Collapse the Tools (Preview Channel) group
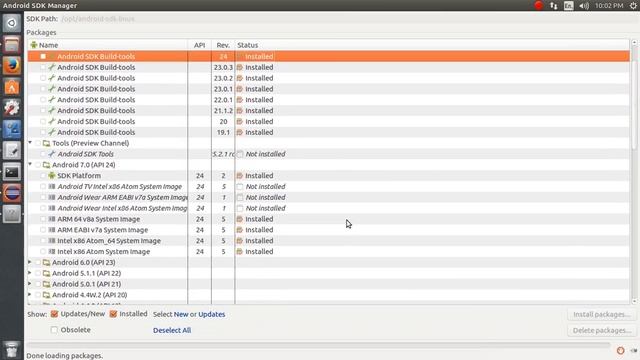The image size is (640, 360). pos(30,143)
